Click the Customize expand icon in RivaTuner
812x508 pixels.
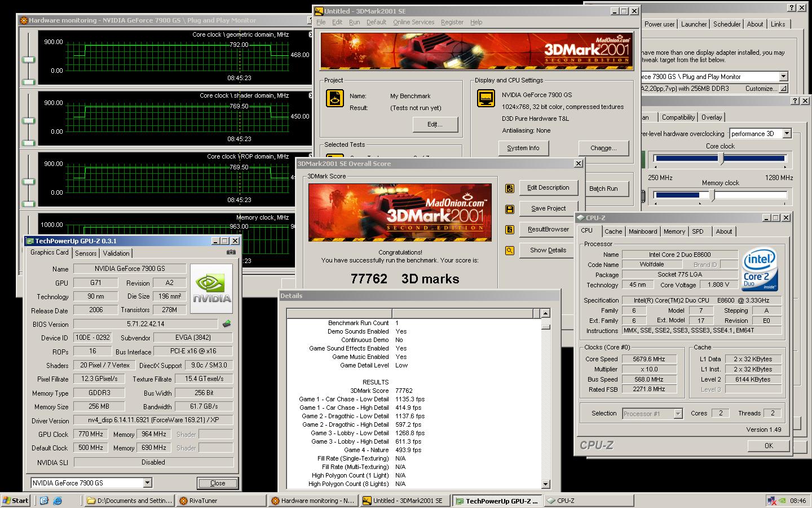pos(783,89)
